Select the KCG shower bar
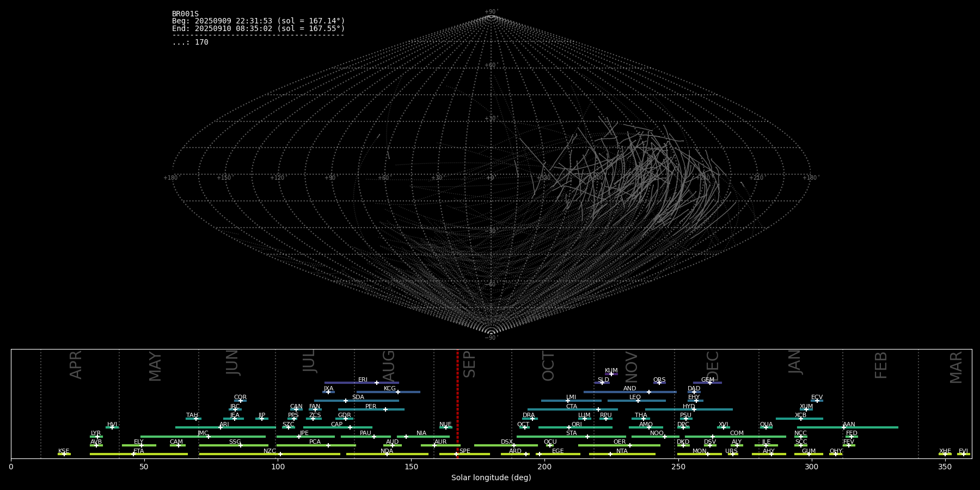Image resolution: width=980 pixels, height=490 pixels. [388, 392]
